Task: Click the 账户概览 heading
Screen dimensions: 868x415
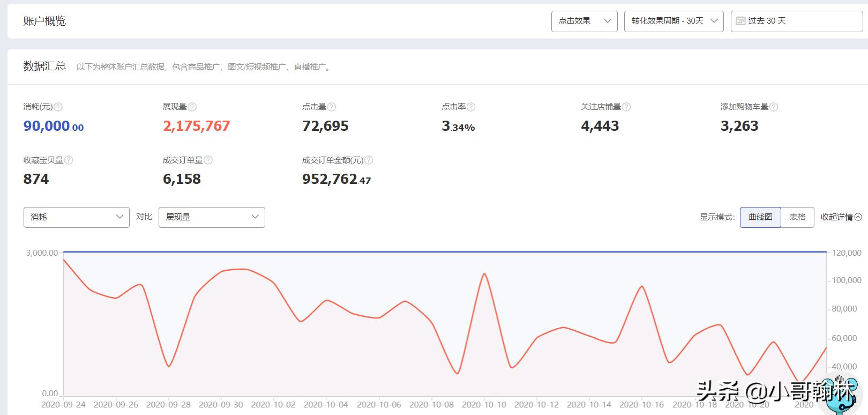Action: click(44, 21)
